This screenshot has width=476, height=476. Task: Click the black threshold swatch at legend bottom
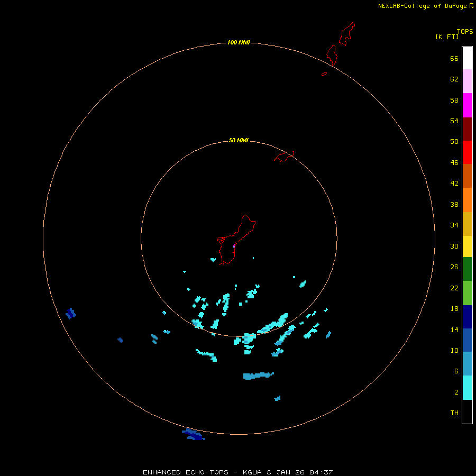tap(467, 411)
